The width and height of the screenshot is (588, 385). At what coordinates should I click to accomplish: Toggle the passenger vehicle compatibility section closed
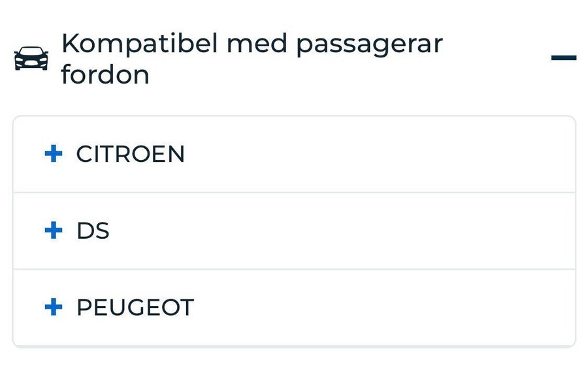click(x=563, y=58)
